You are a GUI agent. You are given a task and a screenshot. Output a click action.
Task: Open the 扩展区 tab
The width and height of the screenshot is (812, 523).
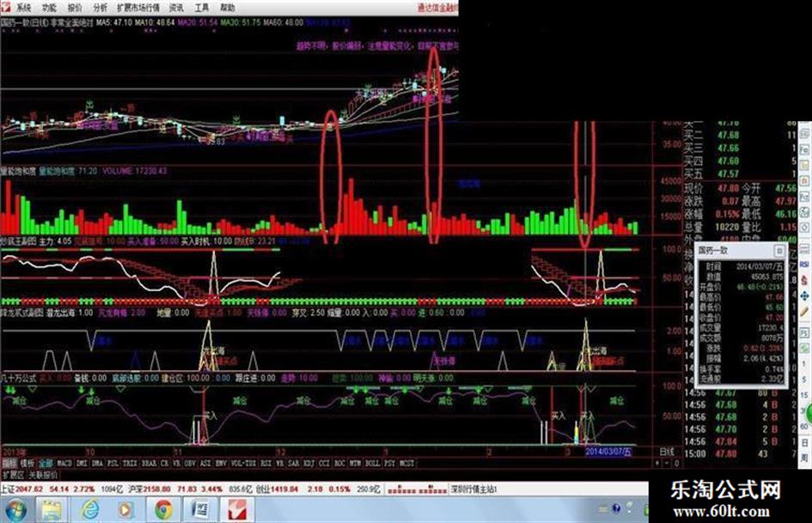click(x=13, y=475)
